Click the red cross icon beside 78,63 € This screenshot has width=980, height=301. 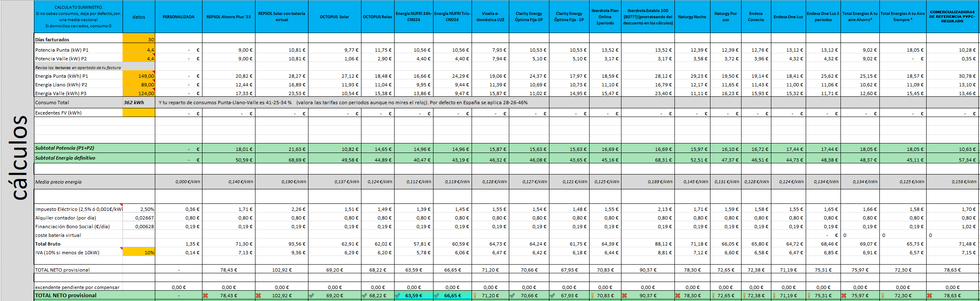[929, 296]
